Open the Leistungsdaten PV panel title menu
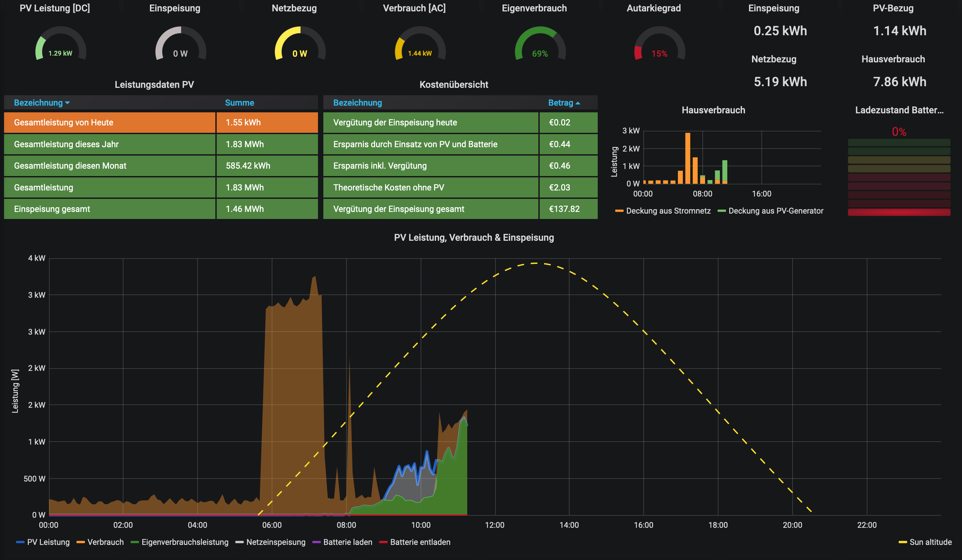The height and width of the screenshot is (560, 962). point(154,85)
